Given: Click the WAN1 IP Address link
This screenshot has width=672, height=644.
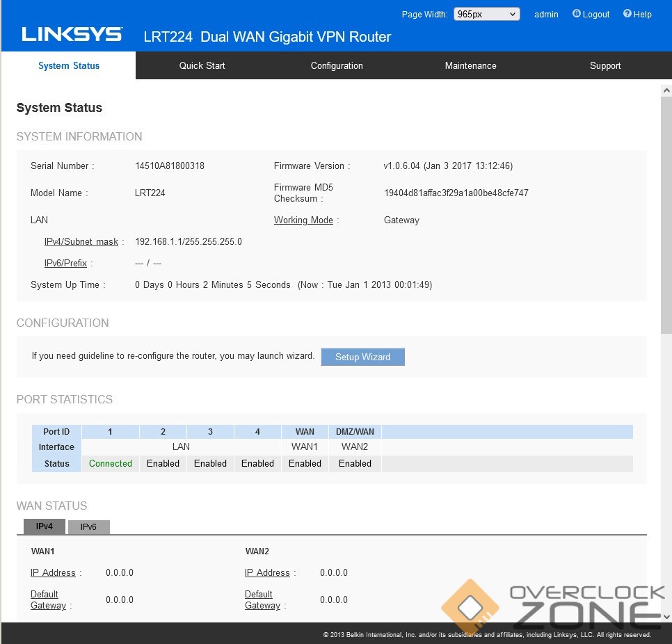Looking at the screenshot, I should coord(53,572).
